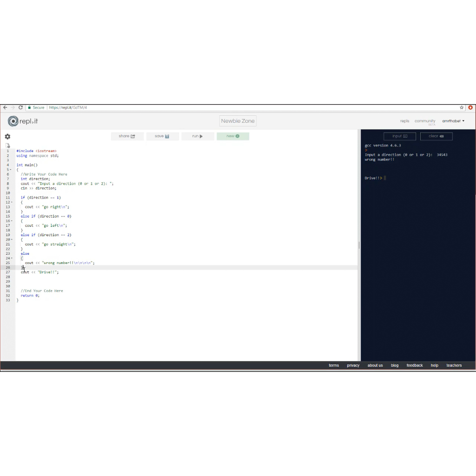Create a new repl with the new button
Screen dimensions: 476x476
232,136
